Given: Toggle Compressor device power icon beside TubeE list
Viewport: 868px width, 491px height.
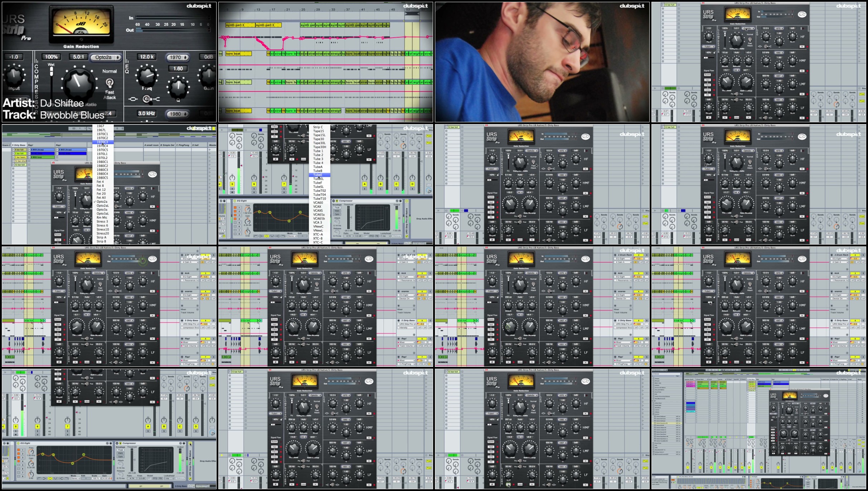Looking at the screenshot, I should 334,201.
